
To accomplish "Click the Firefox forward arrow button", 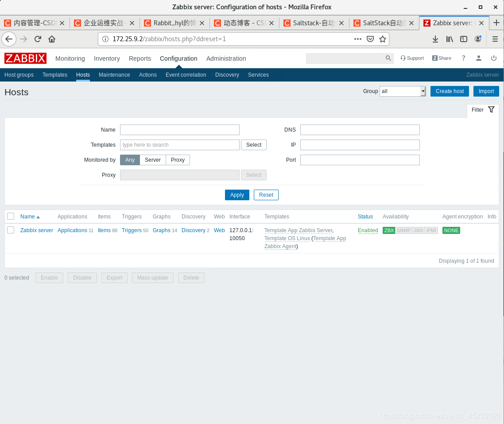I will coord(23,39).
